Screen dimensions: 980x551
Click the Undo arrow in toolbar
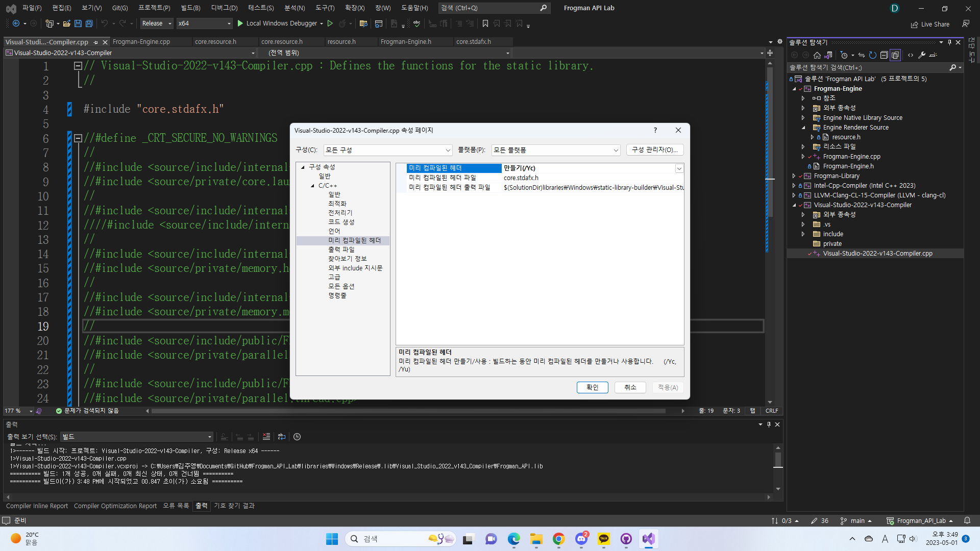[105, 23]
